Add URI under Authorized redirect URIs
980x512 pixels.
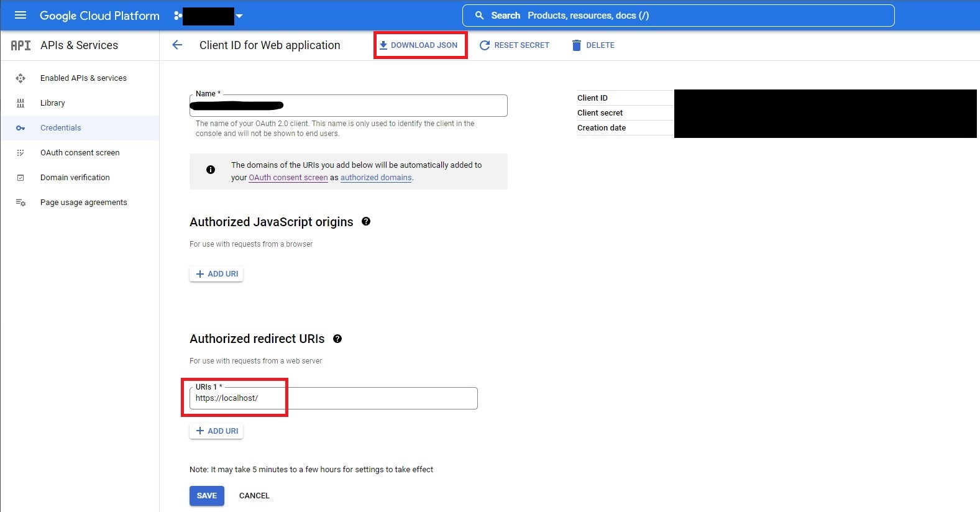(x=216, y=431)
